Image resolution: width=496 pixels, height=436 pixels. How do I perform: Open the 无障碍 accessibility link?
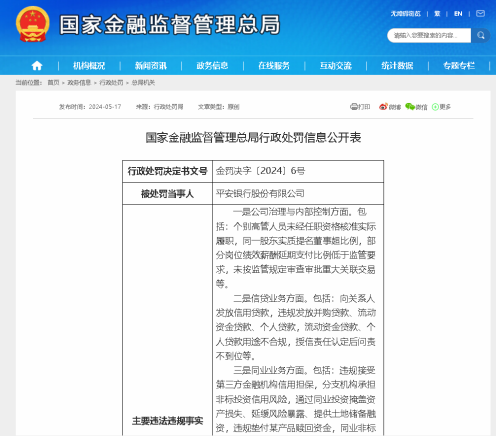point(405,14)
